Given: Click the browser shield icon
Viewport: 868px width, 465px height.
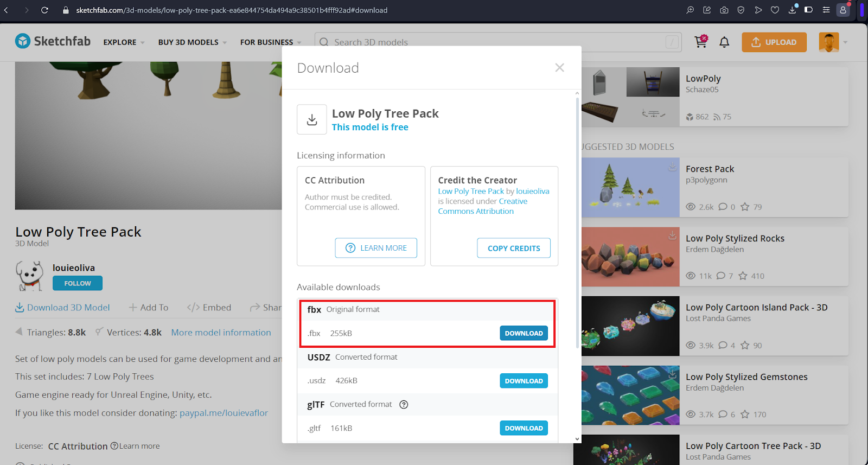Looking at the screenshot, I should (741, 10).
